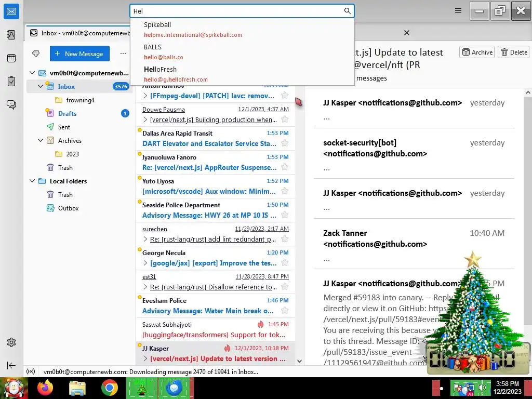The image size is (532, 399).
Task: Select the Spikeball search suggestion
Action: (x=242, y=30)
